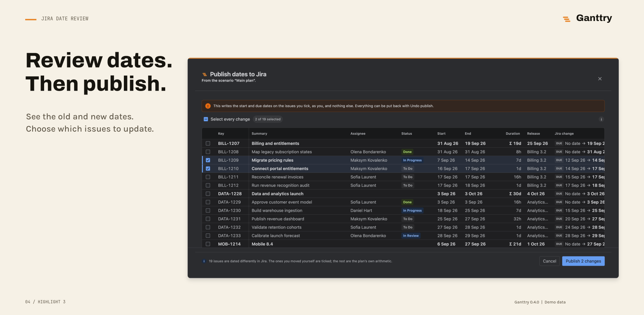Click the Ganttry logo icon in dialog title
This screenshot has width=644, height=315.
pos(205,75)
